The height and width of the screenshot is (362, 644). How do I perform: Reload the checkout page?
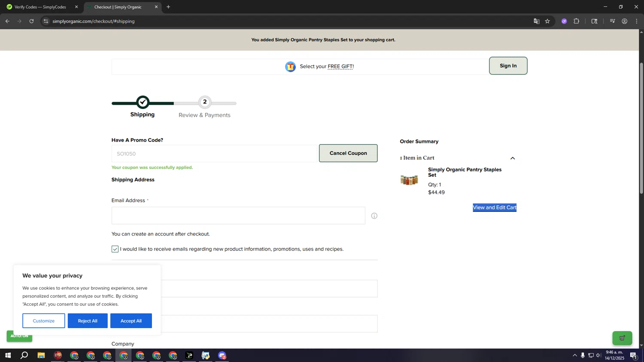coord(31,21)
